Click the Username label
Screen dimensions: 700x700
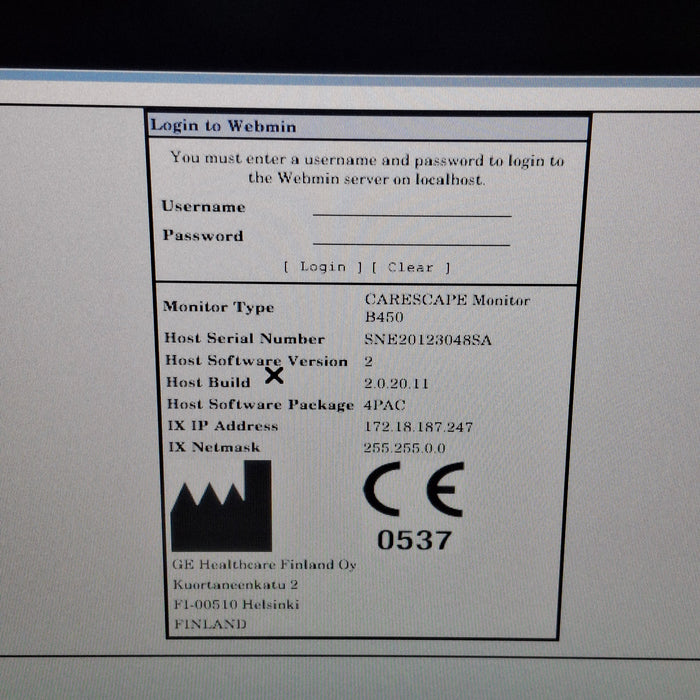[203, 207]
